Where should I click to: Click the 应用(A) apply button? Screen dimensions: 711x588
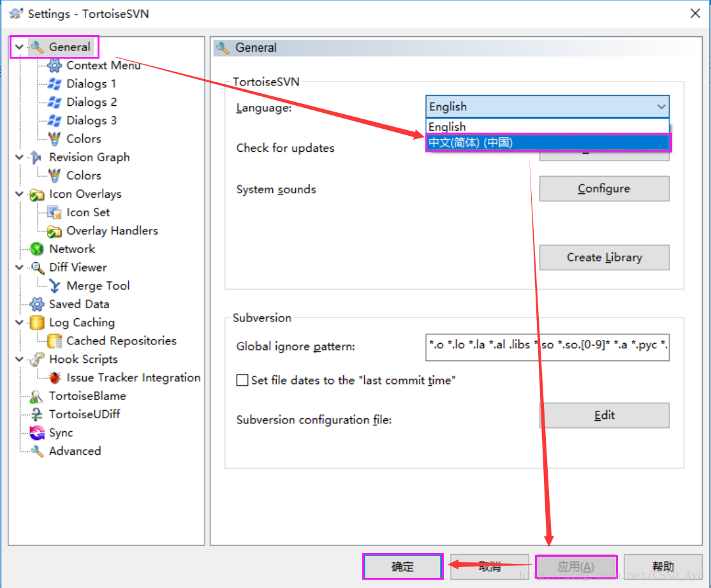pyautogui.click(x=575, y=566)
